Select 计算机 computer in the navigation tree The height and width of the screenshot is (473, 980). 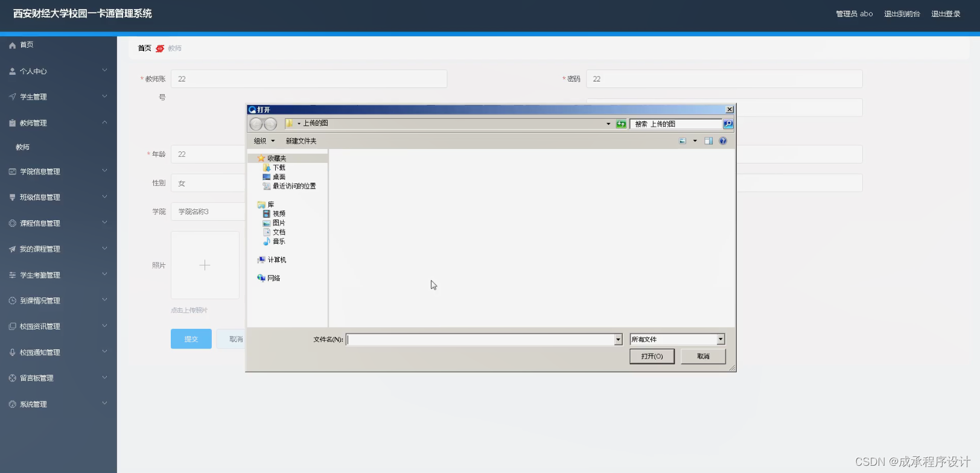(x=277, y=259)
